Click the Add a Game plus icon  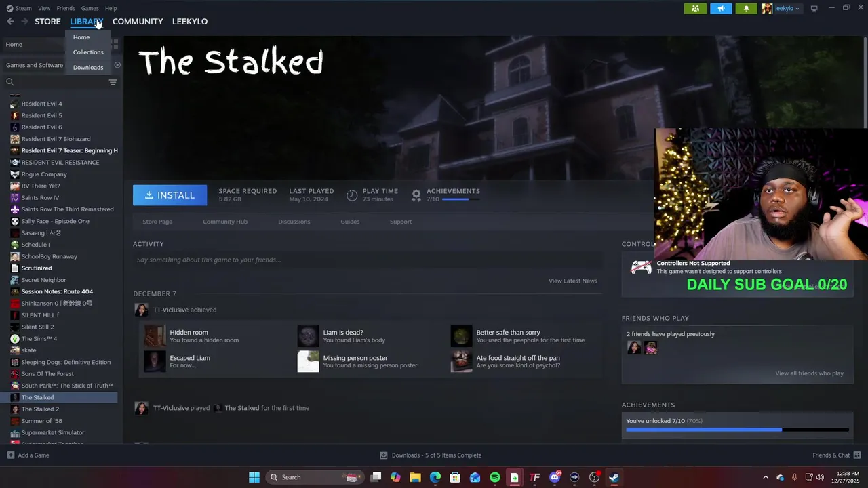coord(10,455)
